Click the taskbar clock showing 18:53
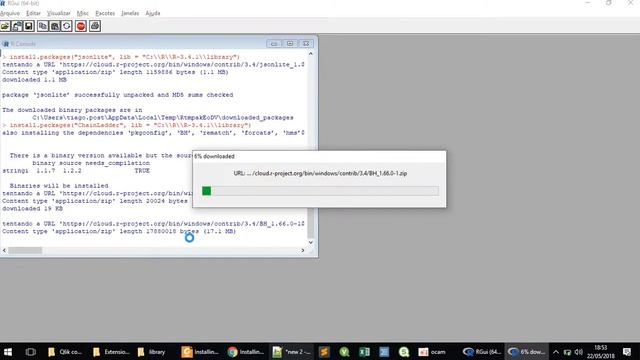 [x=601, y=351]
